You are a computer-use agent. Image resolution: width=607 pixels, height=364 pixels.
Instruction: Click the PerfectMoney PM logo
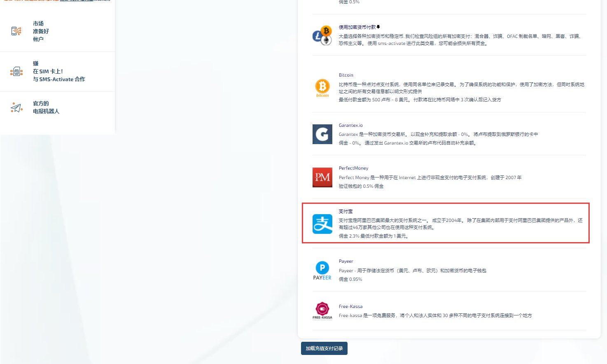coord(322,177)
